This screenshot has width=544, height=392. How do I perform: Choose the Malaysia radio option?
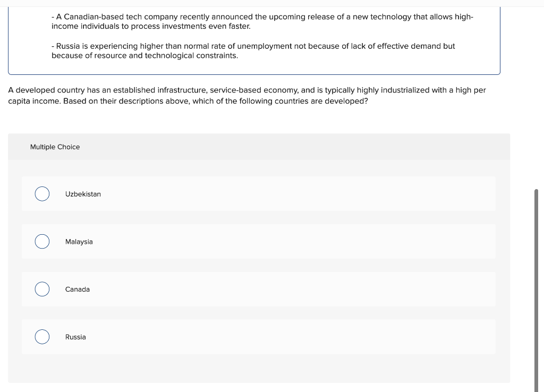pyautogui.click(x=42, y=242)
